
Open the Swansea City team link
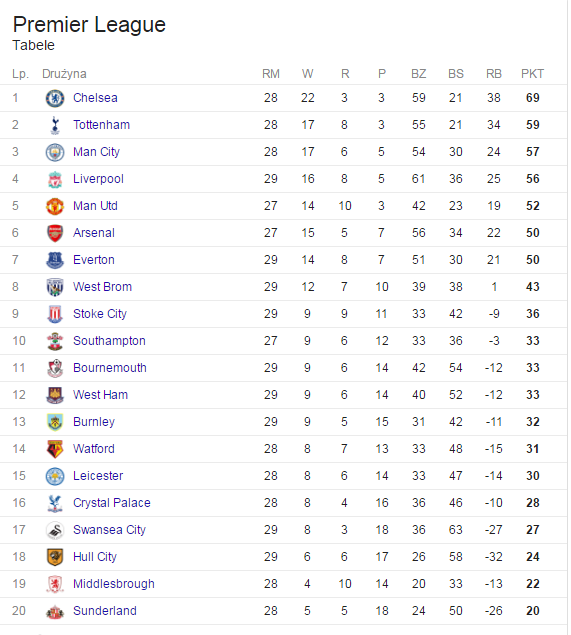point(109,530)
